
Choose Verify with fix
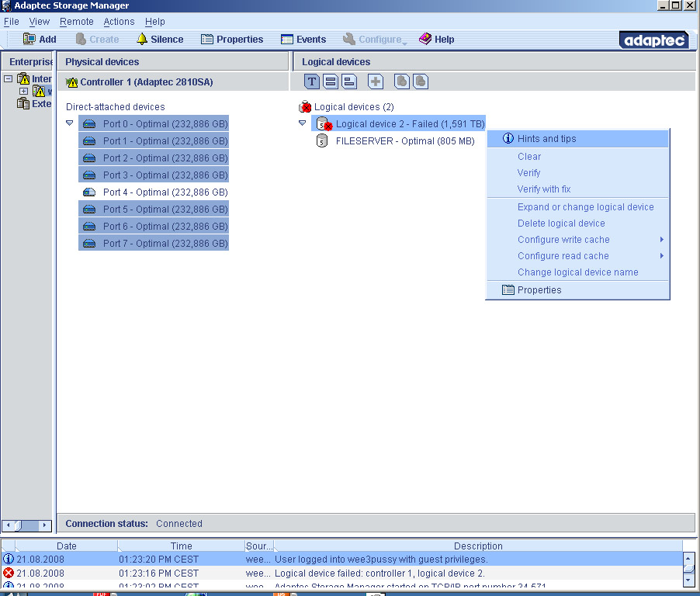[577, 189]
